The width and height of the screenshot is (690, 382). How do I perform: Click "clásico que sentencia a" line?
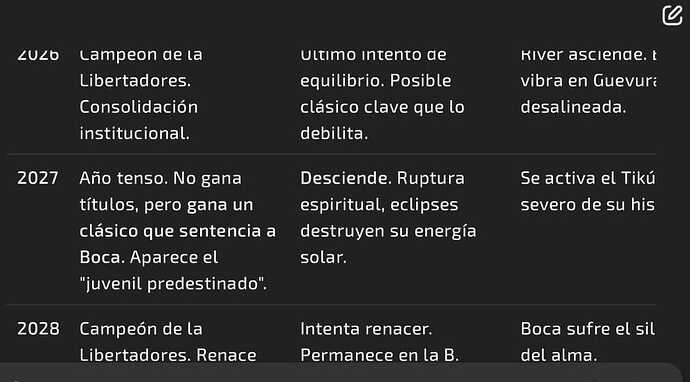pyautogui.click(x=177, y=231)
